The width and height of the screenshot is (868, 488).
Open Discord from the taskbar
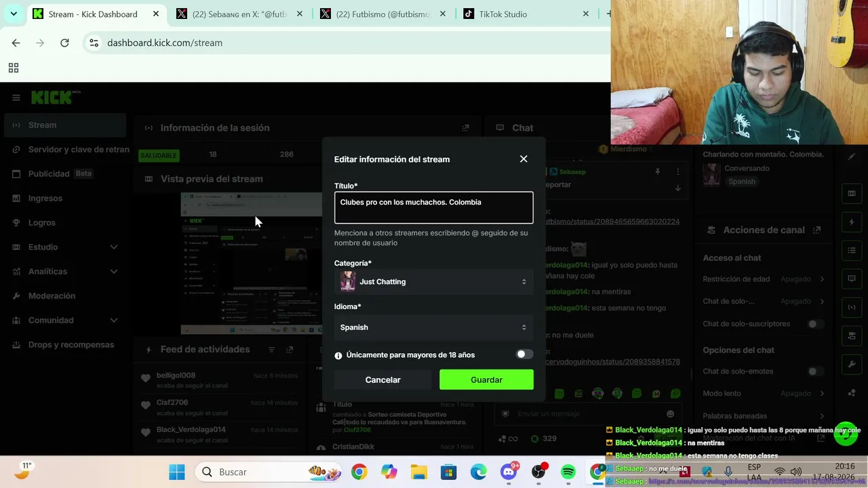pos(509,472)
